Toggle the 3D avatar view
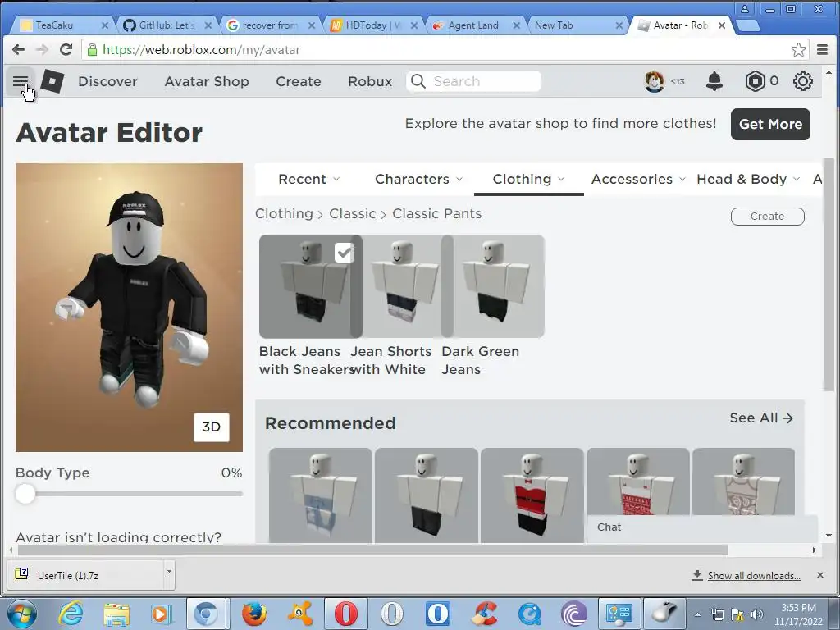This screenshot has width=840, height=630. click(211, 427)
